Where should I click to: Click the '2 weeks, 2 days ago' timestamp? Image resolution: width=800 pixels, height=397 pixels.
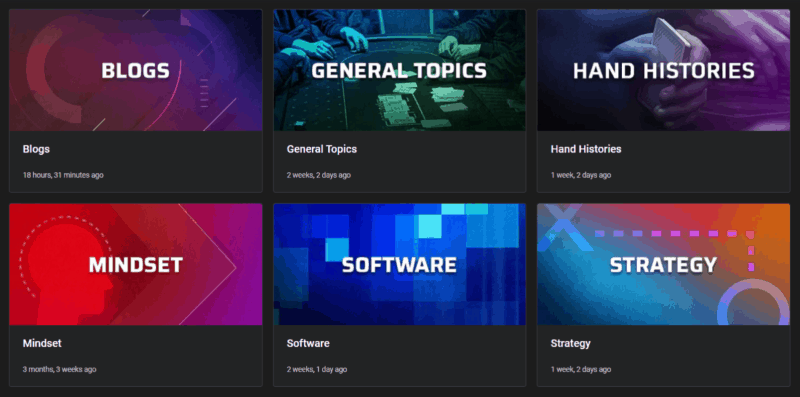tap(318, 175)
